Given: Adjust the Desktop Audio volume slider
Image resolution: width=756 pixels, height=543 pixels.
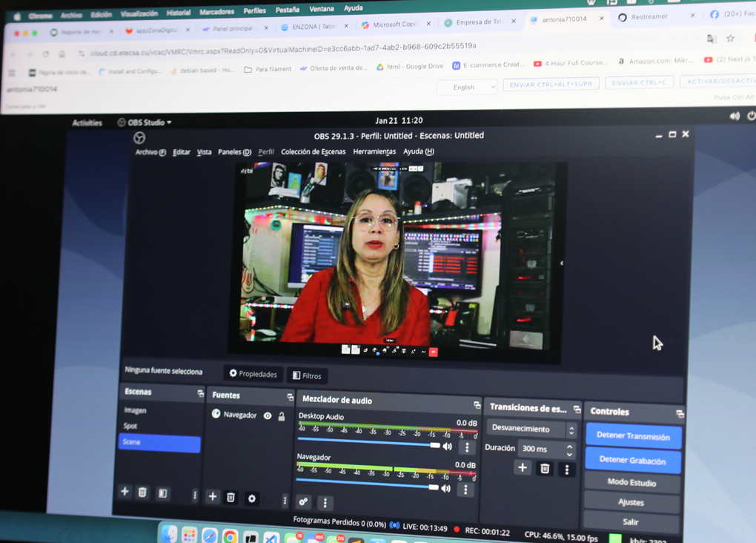Looking at the screenshot, I should coord(434,445).
